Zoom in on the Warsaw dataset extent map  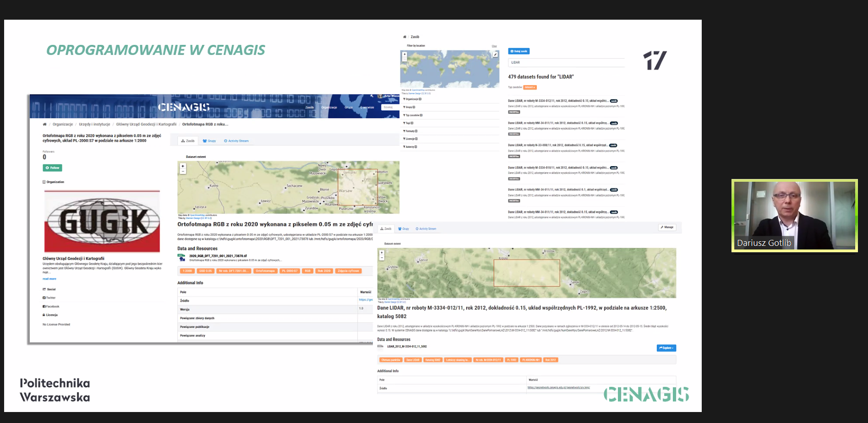183,166
